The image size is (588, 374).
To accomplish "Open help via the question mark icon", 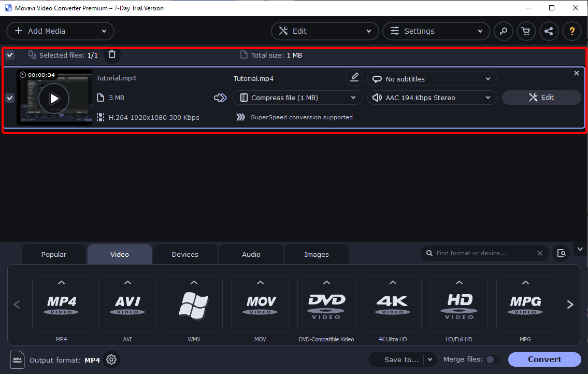I will 572,31.
